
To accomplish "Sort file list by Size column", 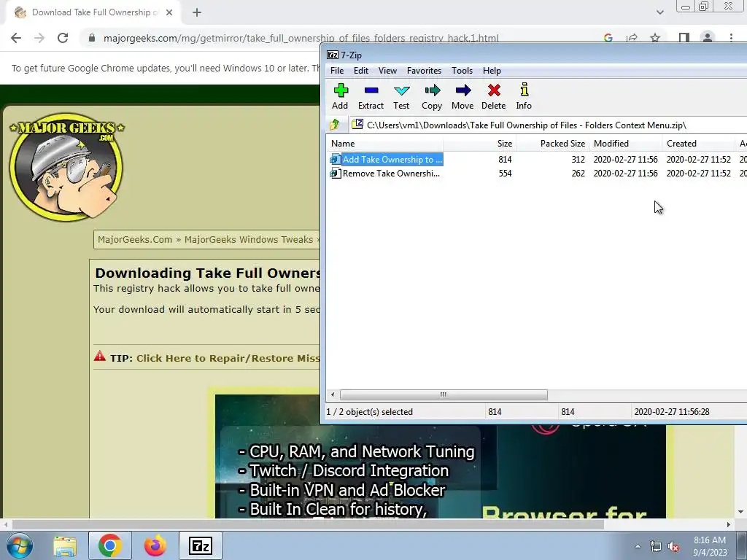I will [x=480, y=144].
